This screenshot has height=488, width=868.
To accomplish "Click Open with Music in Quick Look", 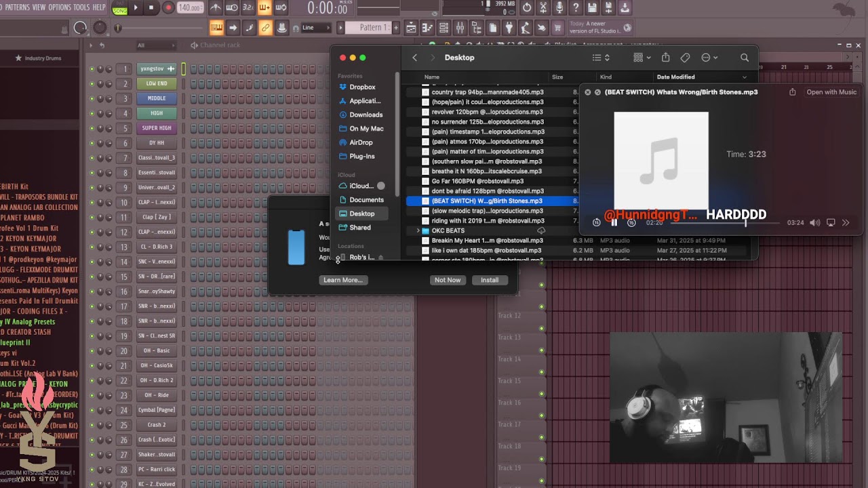I will 831,92.
